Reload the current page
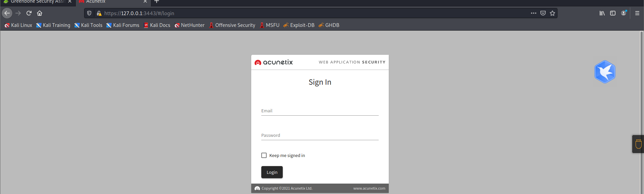The height and width of the screenshot is (194, 644). [x=29, y=13]
